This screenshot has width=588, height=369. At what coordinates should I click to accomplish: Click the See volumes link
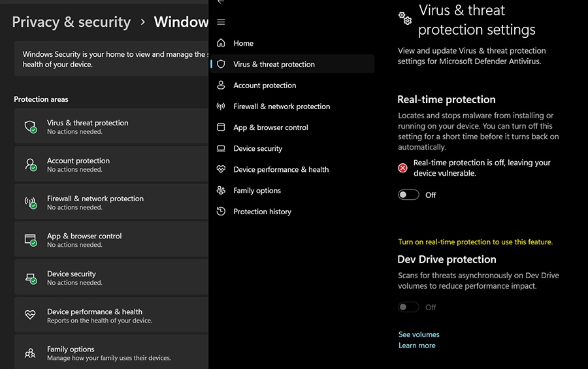point(419,334)
